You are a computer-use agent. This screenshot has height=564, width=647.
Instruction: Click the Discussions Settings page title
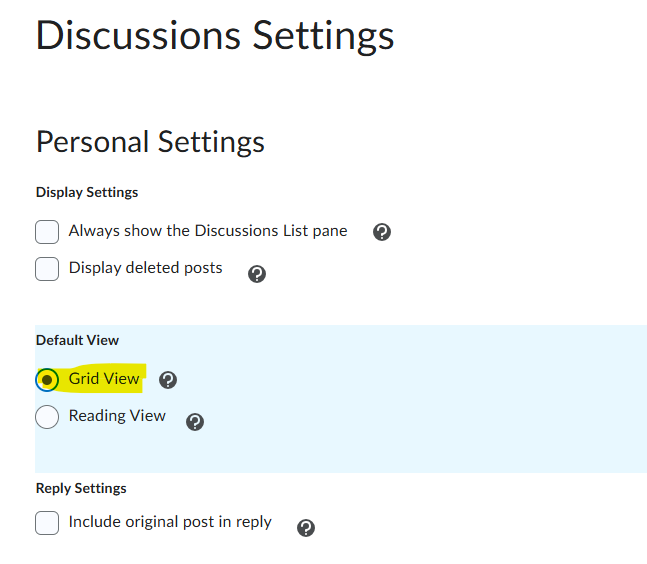(215, 36)
